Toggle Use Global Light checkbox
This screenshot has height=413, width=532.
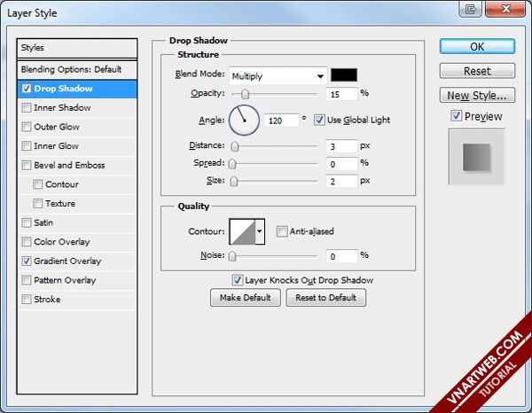click(x=319, y=120)
